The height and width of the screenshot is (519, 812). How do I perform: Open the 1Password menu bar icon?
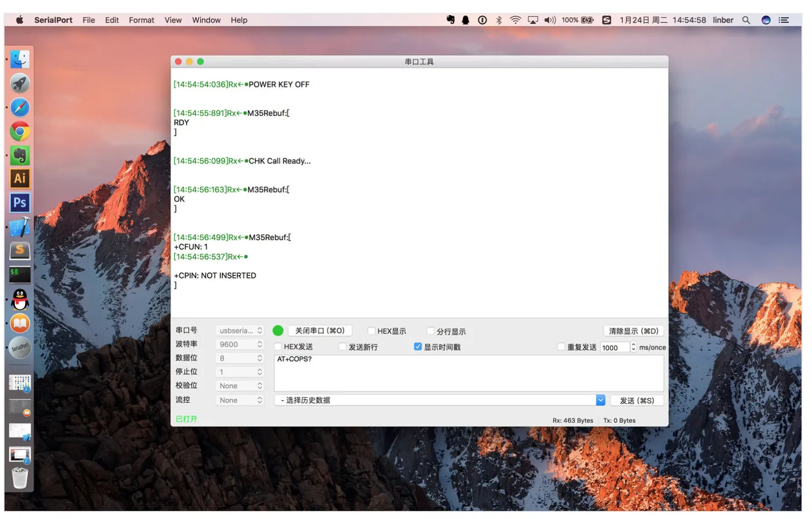[482, 20]
